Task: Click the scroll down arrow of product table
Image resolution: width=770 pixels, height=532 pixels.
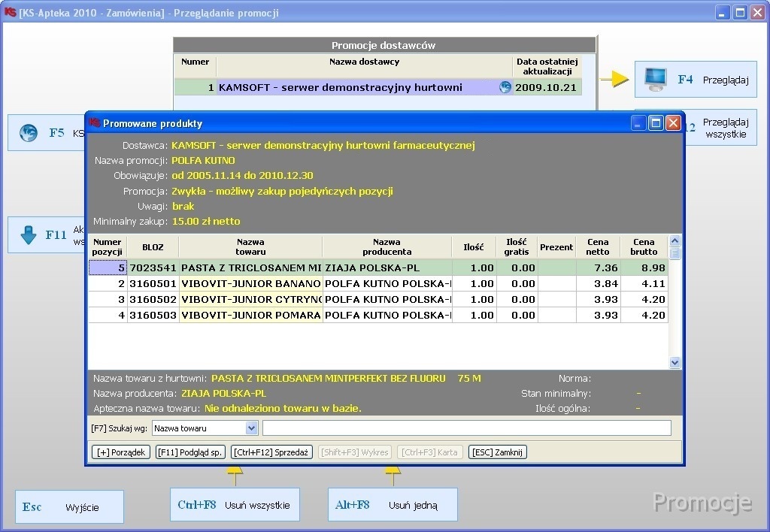Action: click(x=675, y=362)
